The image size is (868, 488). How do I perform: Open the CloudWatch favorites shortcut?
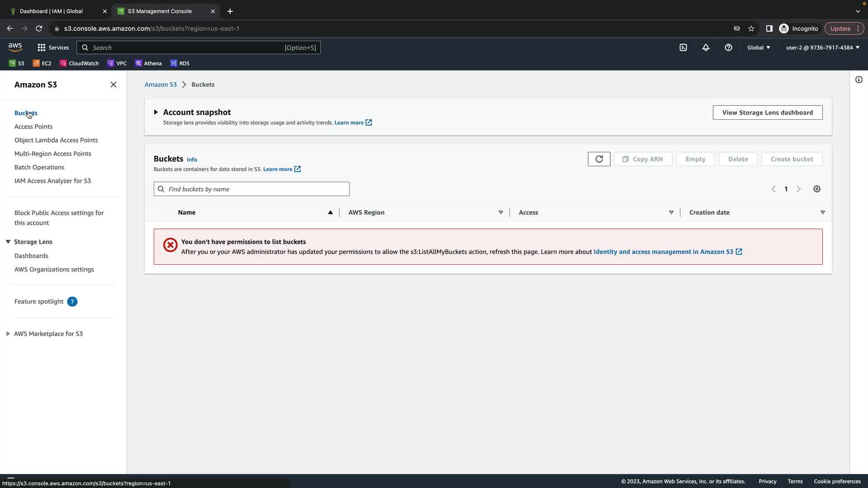coord(80,63)
